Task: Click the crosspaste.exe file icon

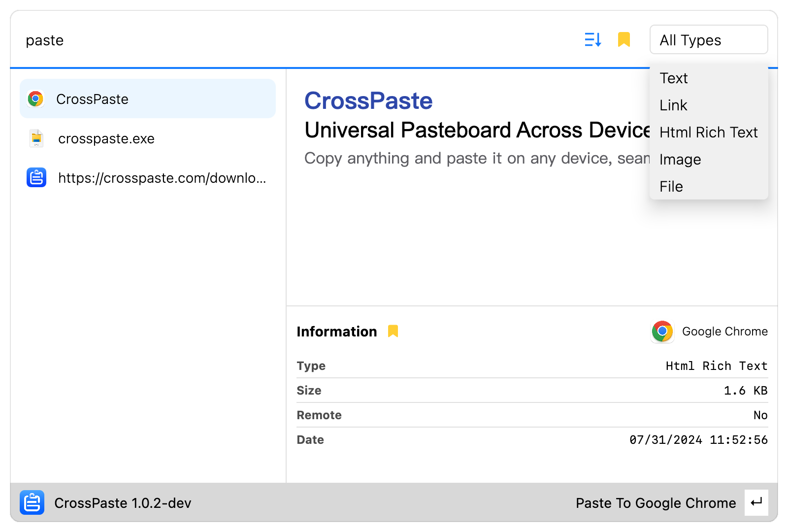Action: (x=36, y=138)
